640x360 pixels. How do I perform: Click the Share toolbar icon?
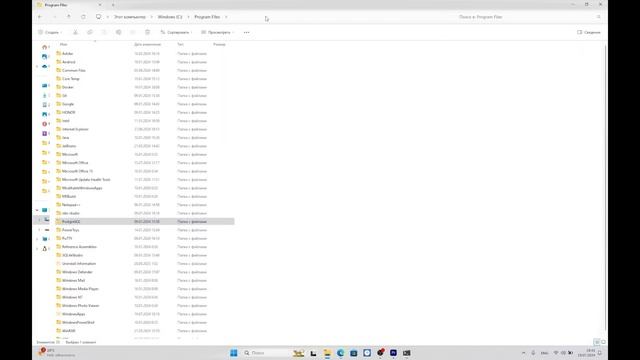(133, 32)
